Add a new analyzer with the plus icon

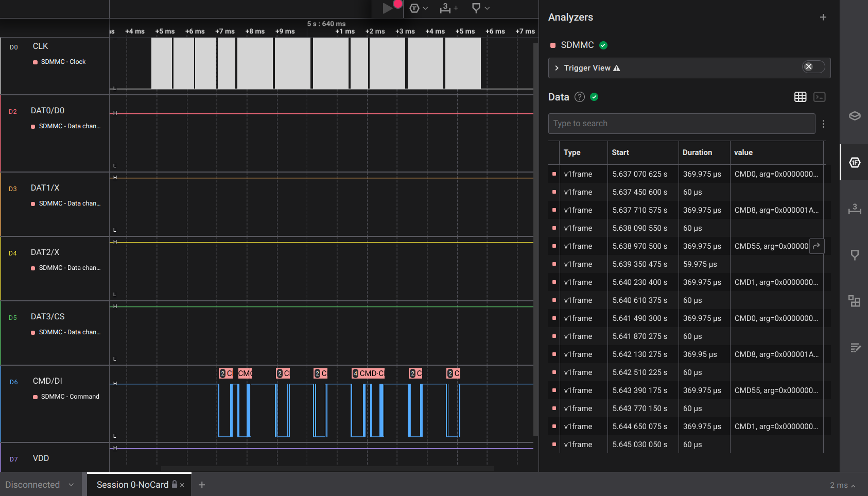click(x=823, y=17)
